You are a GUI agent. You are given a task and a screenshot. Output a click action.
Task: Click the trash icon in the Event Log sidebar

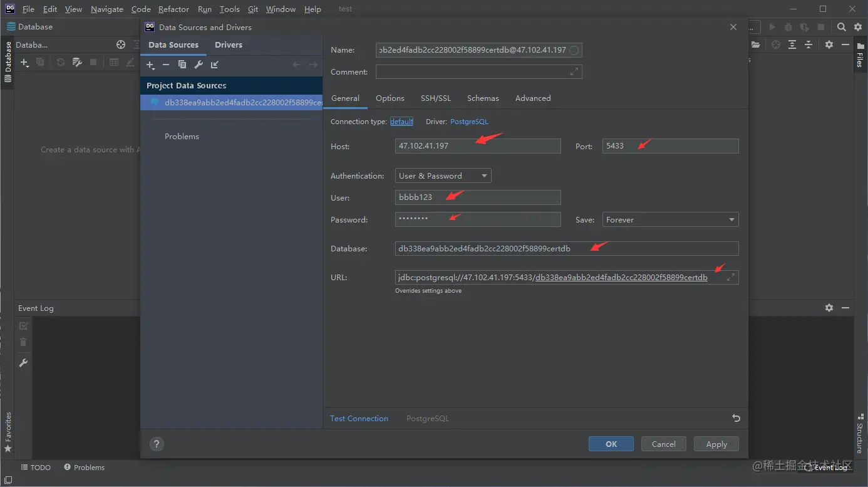23,342
